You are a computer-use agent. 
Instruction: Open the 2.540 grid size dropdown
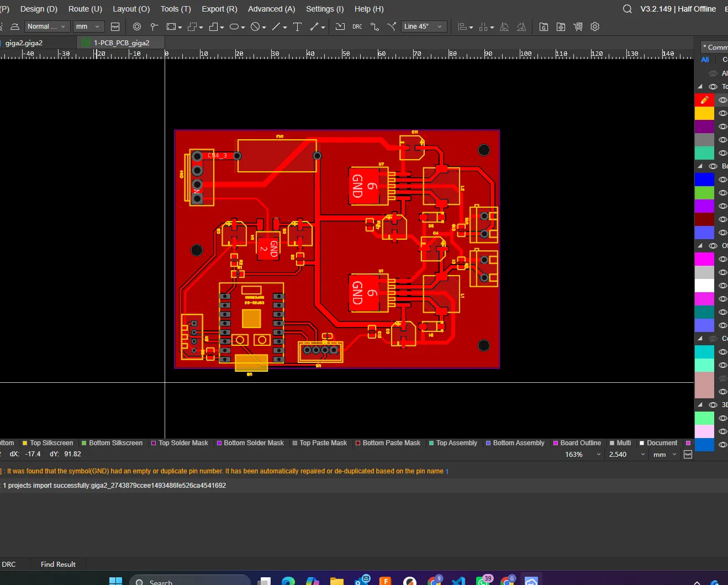click(626, 455)
